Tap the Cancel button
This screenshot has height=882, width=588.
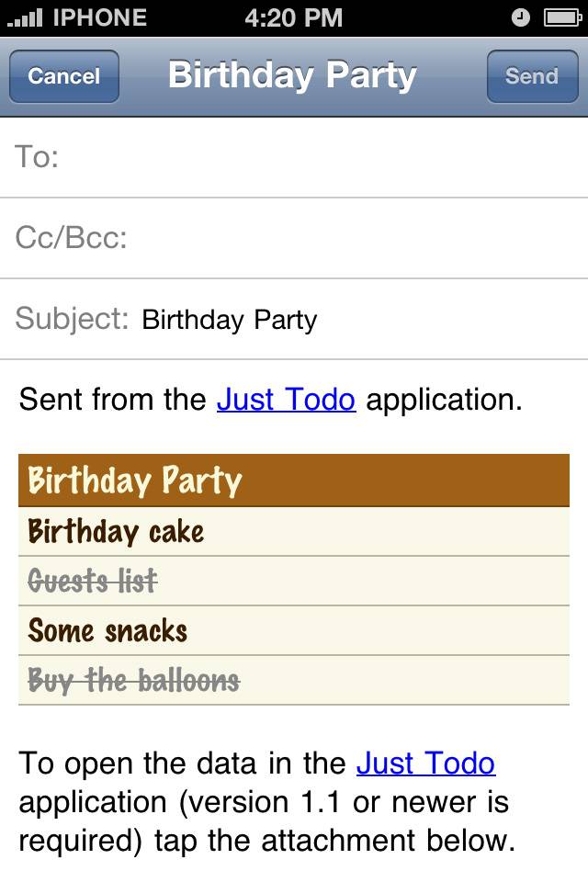click(64, 76)
